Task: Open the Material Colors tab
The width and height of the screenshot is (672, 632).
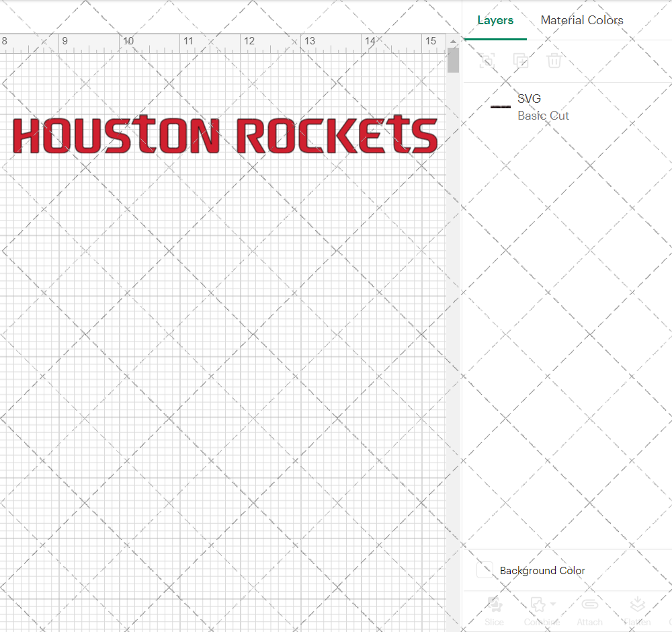Action: (581, 20)
